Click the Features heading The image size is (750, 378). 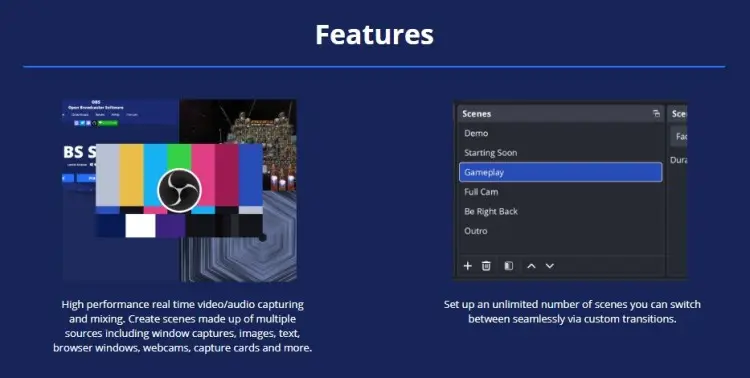click(x=375, y=34)
